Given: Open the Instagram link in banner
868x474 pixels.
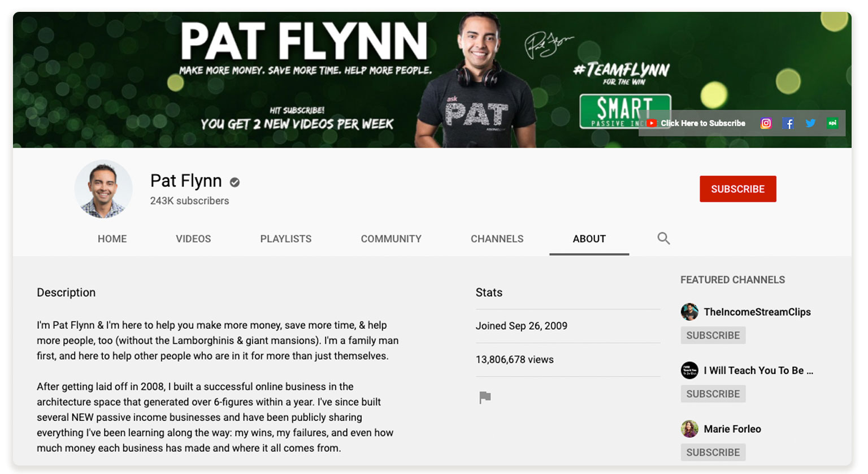Looking at the screenshot, I should pos(766,123).
